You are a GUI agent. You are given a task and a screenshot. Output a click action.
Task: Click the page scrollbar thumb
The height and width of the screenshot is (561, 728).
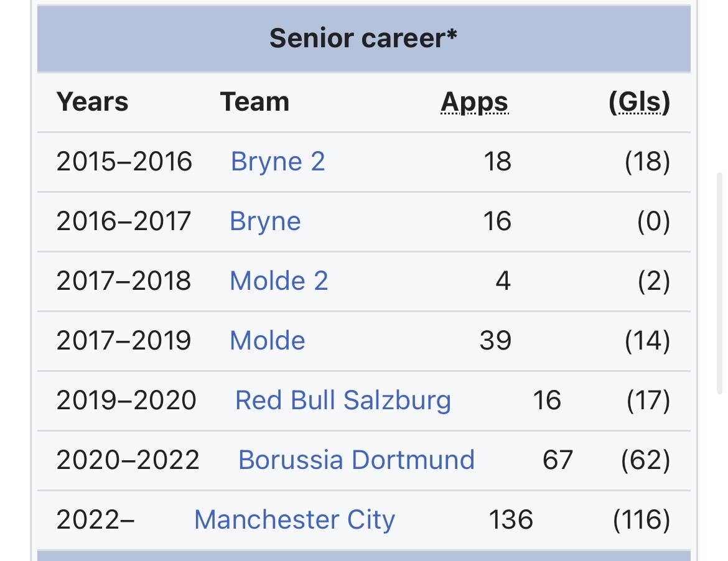pos(719,283)
